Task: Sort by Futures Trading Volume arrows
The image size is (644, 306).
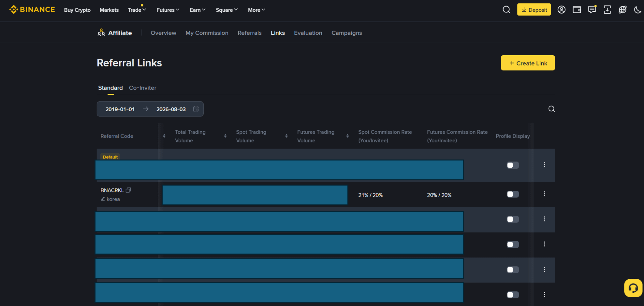Action: 347,136
